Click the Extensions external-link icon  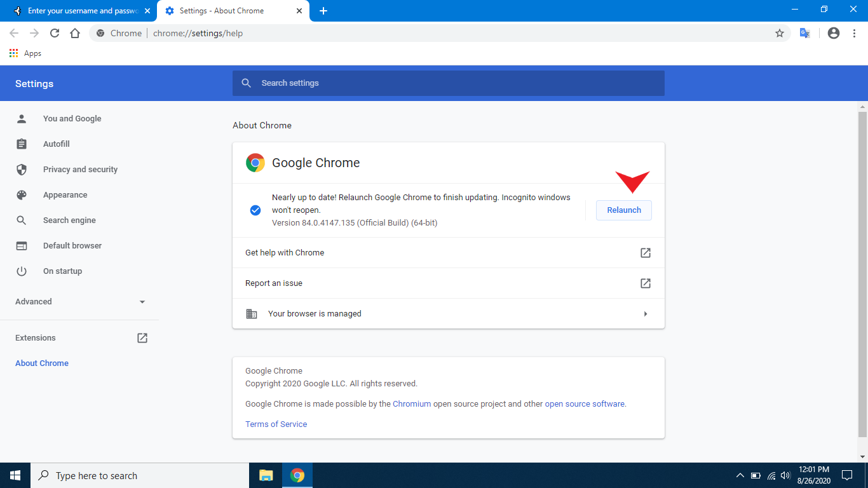click(142, 338)
